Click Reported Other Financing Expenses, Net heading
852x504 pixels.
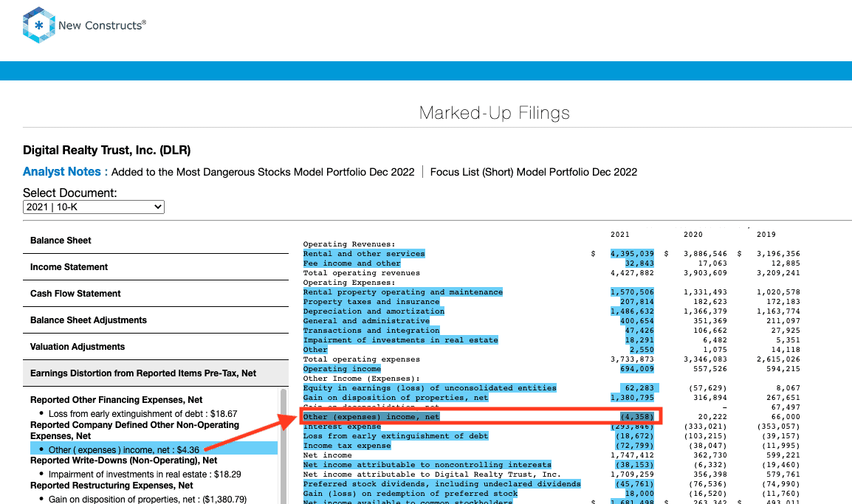[116, 400]
